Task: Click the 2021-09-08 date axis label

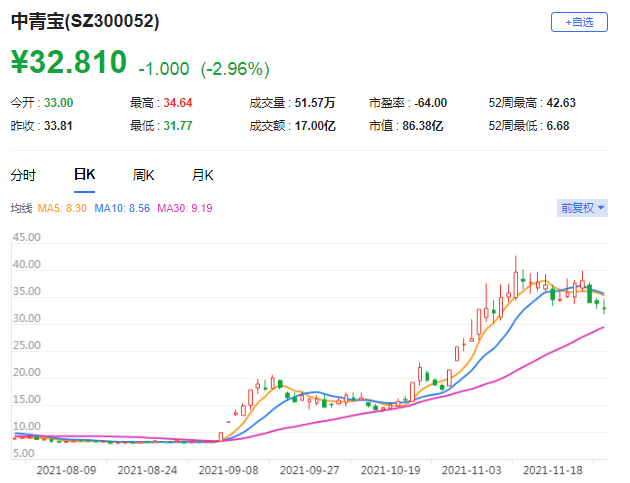Action: pyautogui.click(x=229, y=470)
